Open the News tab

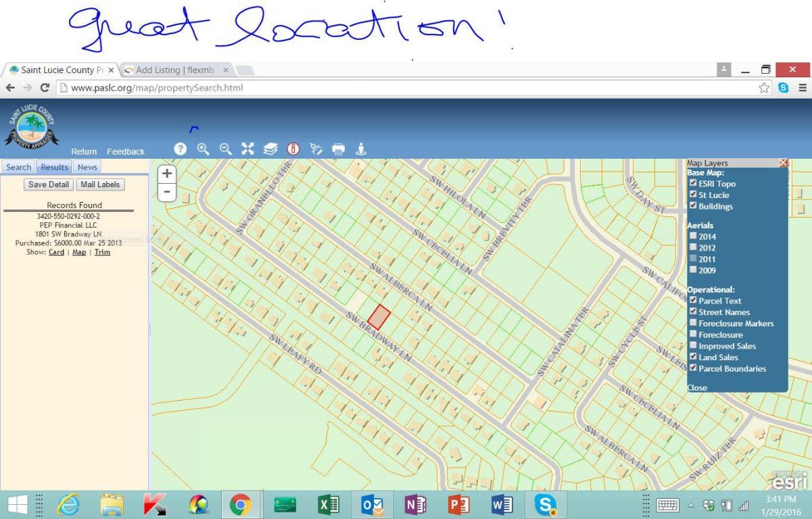coord(87,167)
